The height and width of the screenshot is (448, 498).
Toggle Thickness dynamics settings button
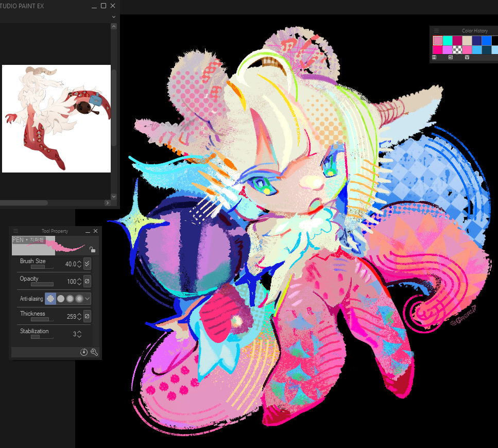click(87, 316)
